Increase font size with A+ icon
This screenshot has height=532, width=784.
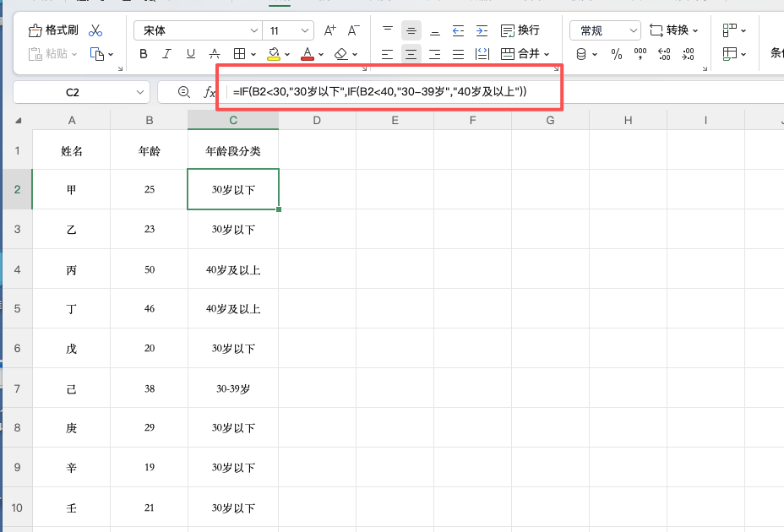coord(329,30)
